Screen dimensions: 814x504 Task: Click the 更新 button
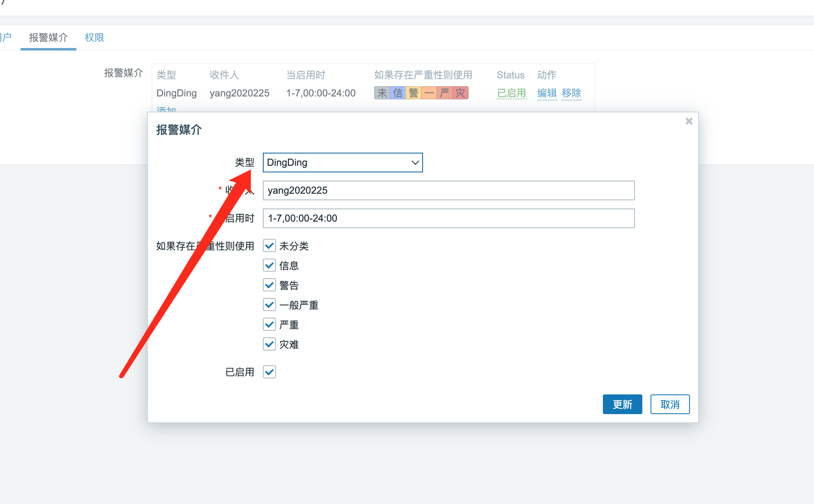coord(622,405)
